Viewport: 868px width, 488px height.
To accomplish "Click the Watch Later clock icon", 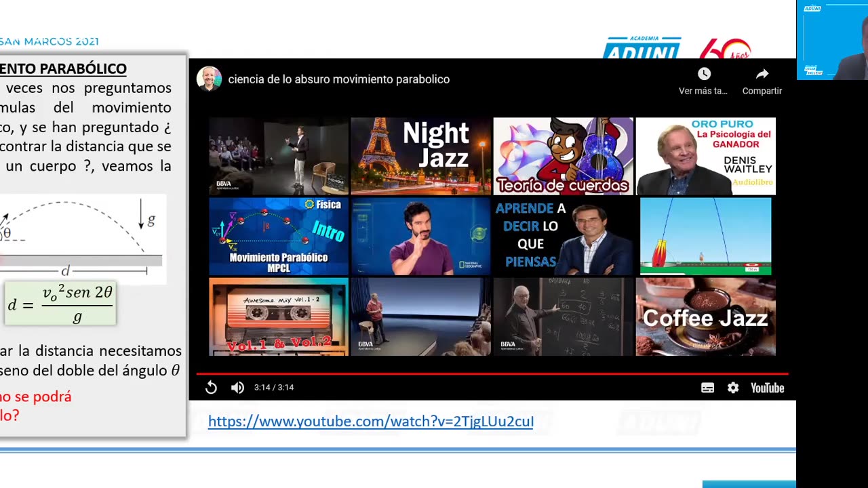I will [x=704, y=74].
